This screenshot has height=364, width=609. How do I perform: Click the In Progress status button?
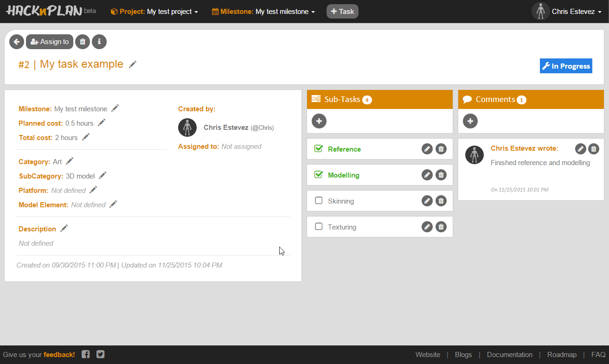566,66
